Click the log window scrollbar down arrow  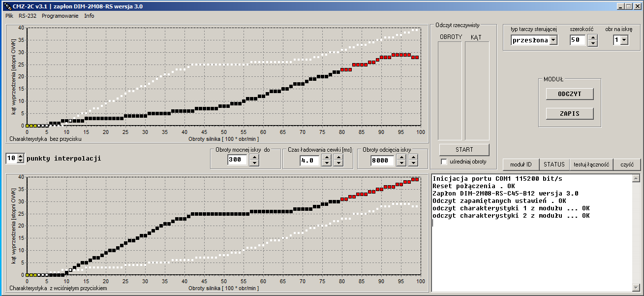click(636, 288)
